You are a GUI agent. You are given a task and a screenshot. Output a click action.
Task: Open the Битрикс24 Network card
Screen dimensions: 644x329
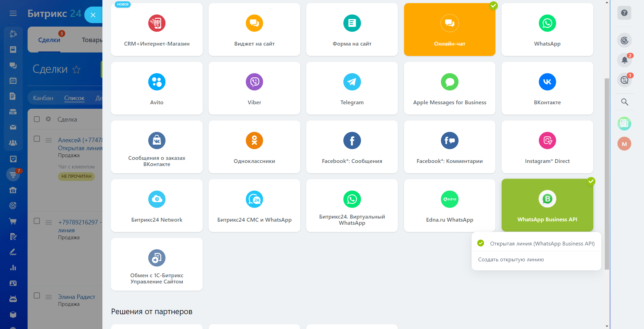[x=157, y=205]
